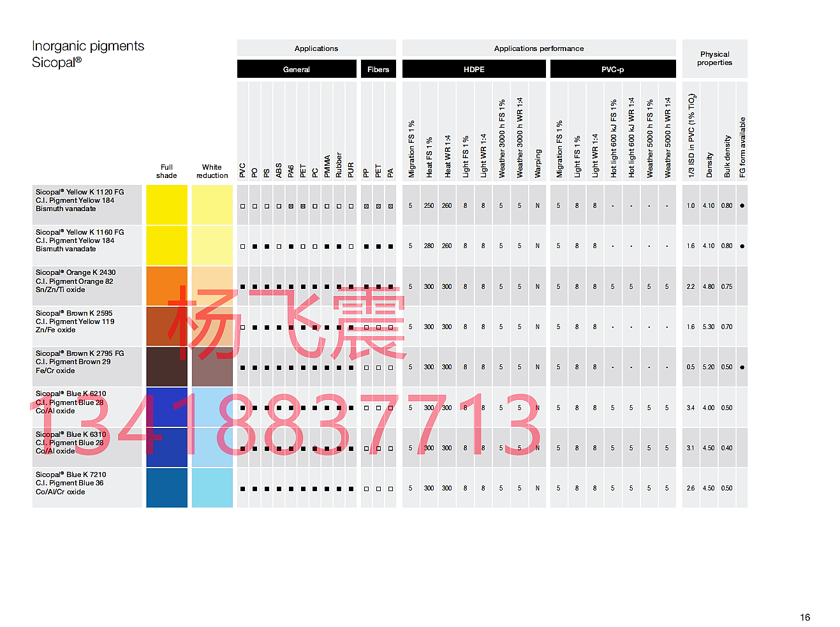Click the 'PUR' column heading
The height and width of the screenshot is (627, 840).
click(x=351, y=170)
